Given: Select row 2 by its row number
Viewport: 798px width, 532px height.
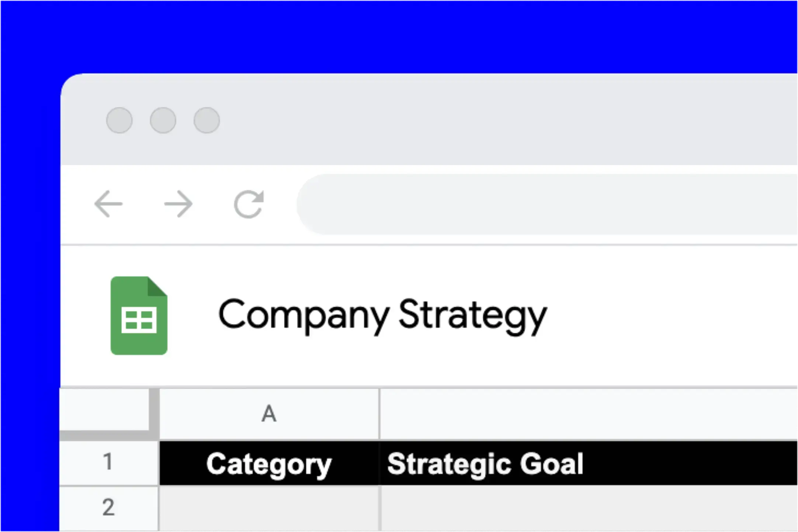Looking at the screenshot, I should tap(108, 508).
